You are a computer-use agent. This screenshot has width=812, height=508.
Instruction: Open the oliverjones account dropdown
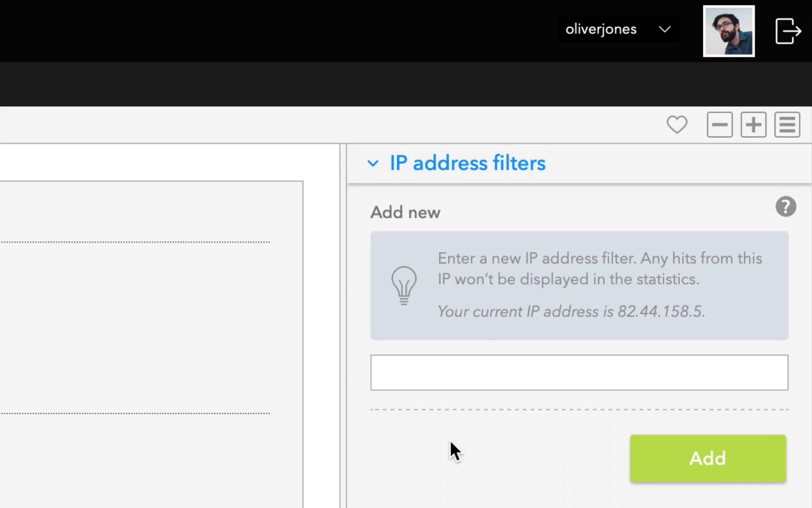coord(618,29)
